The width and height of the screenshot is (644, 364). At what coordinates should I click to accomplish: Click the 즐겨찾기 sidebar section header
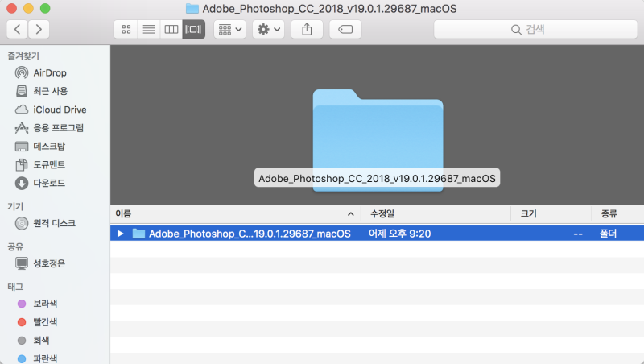coord(23,56)
